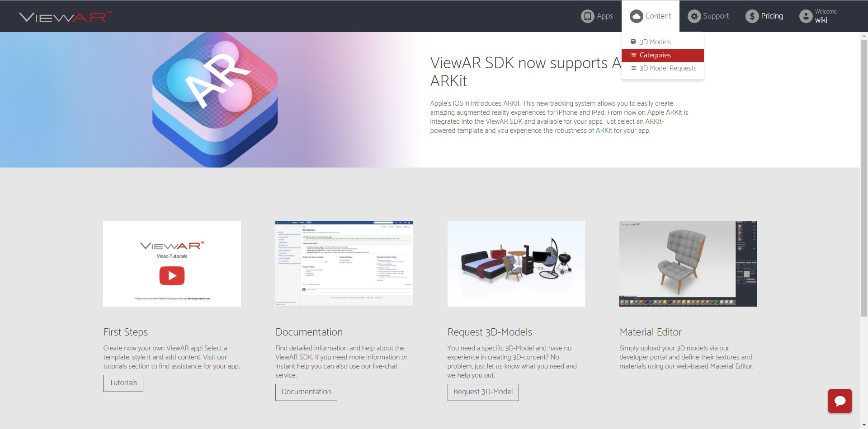The width and height of the screenshot is (868, 429).
Task: Click the ViewAR logo in header
Action: [65, 17]
